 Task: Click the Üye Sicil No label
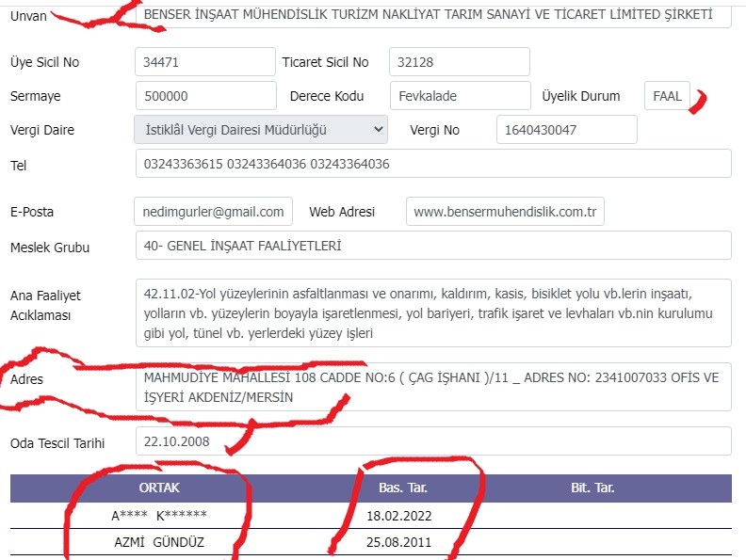point(44,62)
